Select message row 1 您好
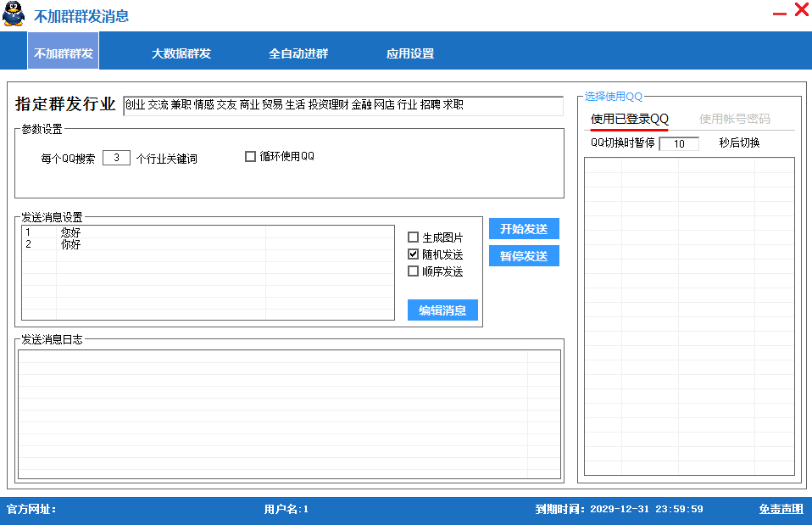 click(x=208, y=232)
